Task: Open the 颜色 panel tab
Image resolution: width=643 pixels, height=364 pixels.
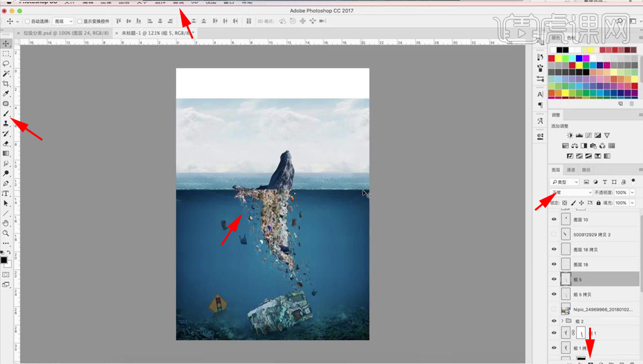Action: (x=556, y=38)
